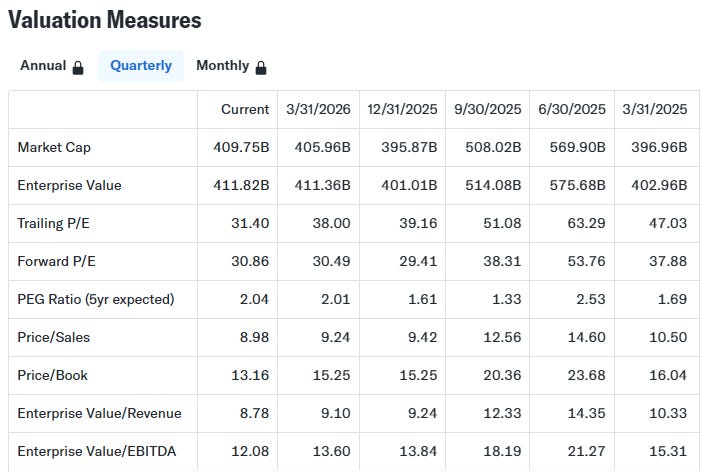Select Market Cap value 569.90B
This screenshot has width=701, height=472.
pos(578,148)
